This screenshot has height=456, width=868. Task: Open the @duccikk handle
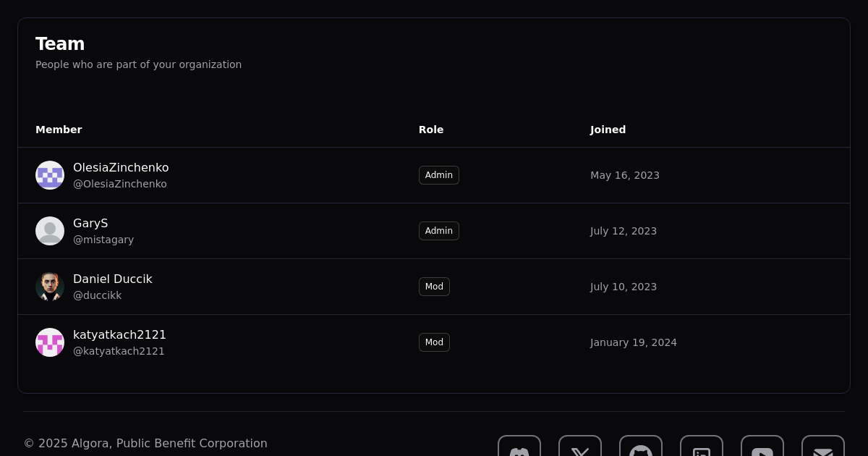97,295
